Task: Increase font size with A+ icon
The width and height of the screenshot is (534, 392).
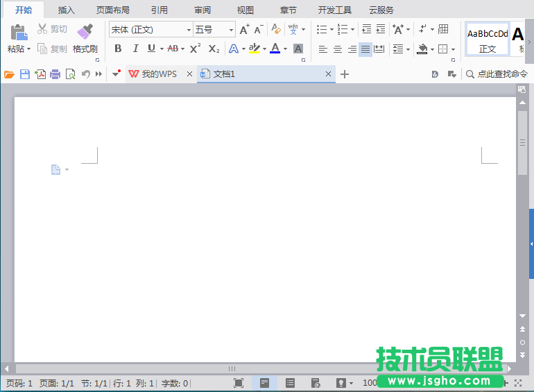Action: pos(245,29)
